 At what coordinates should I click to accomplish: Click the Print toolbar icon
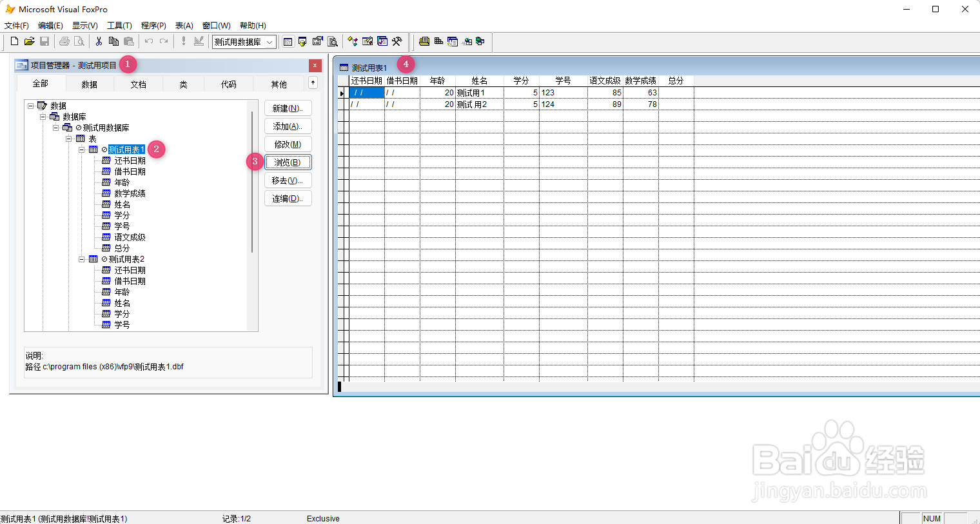[x=64, y=41]
